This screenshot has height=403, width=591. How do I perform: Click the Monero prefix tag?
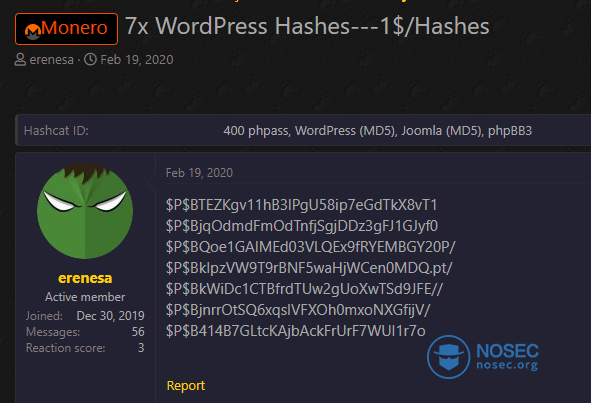(x=66, y=29)
